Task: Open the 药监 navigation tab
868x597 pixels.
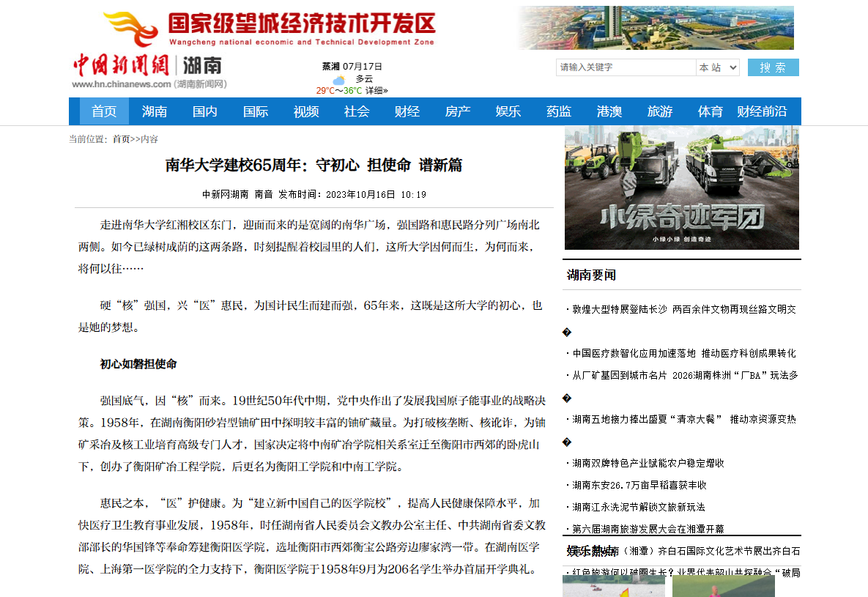Action: tap(559, 111)
